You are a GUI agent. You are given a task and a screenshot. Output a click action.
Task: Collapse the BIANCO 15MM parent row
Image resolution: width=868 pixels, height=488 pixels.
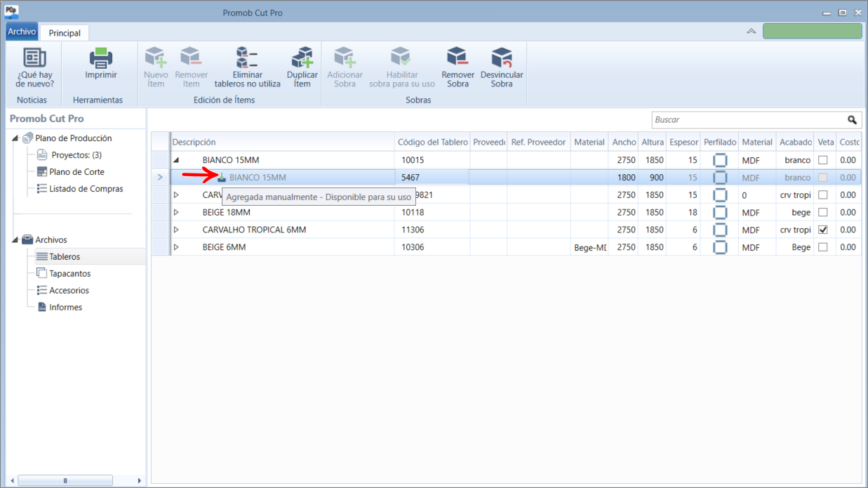pyautogui.click(x=176, y=160)
